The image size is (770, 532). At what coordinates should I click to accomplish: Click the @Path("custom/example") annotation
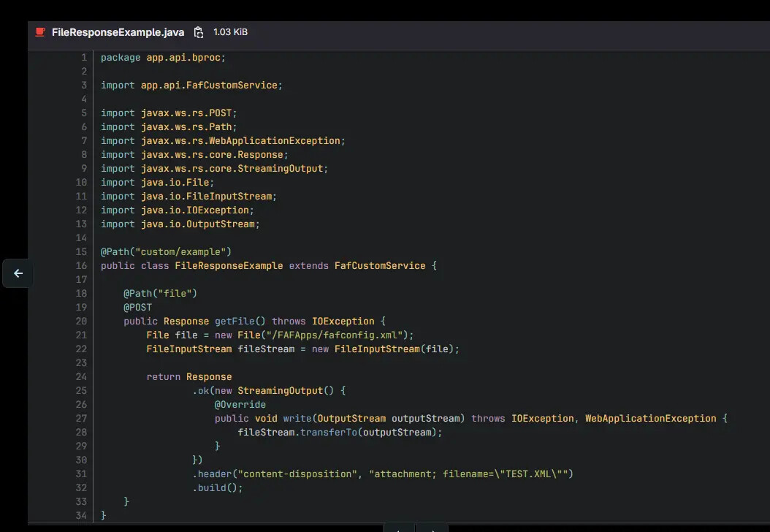166,252
